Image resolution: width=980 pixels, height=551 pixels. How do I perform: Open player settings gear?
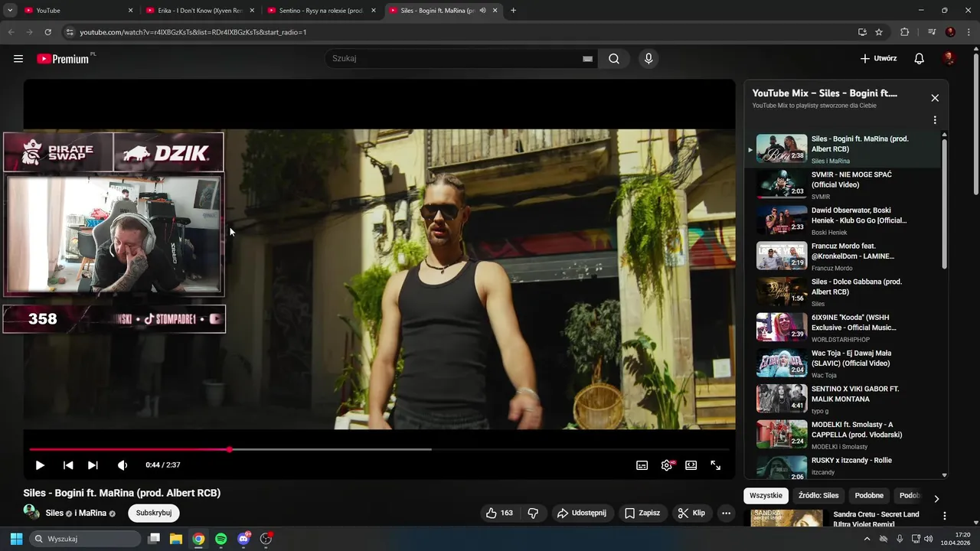click(x=667, y=465)
